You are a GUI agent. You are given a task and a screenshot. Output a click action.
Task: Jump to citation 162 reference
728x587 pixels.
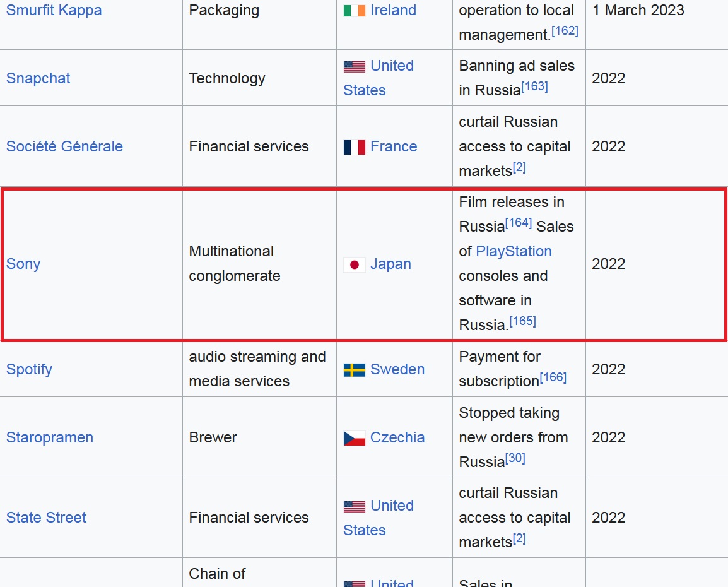pyautogui.click(x=565, y=31)
